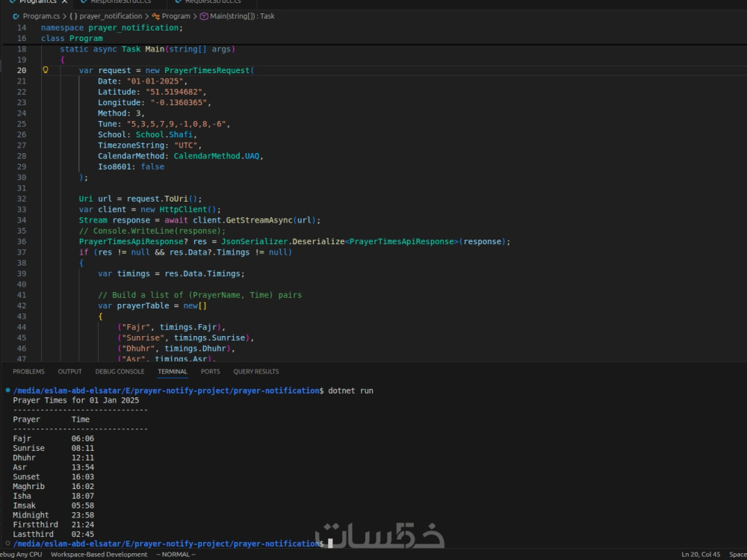The image size is (747, 560).
Task: Switch to the DEBUG CONSOLE tab
Action: [120, 371]
